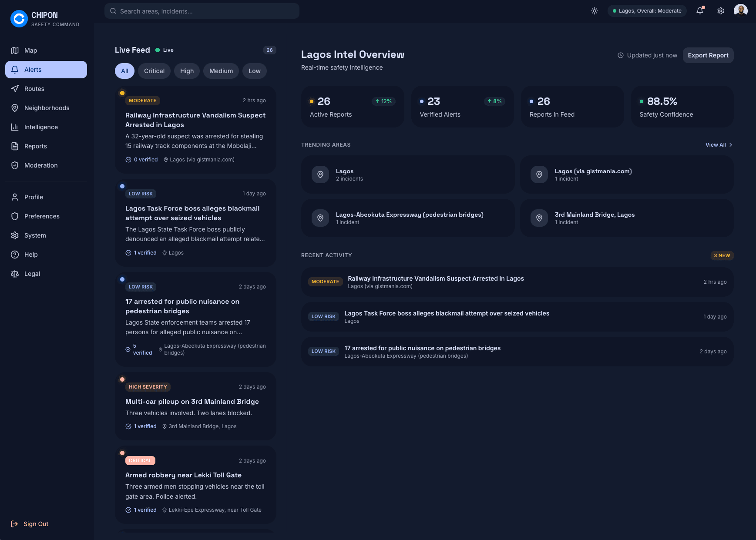Open the Neighborhoods section

coord(47,107)
